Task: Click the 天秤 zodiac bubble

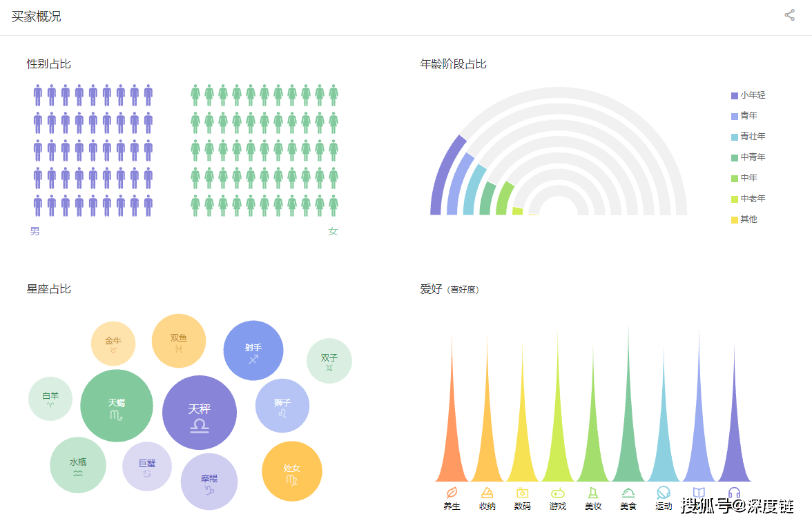Action: point(200,413)
